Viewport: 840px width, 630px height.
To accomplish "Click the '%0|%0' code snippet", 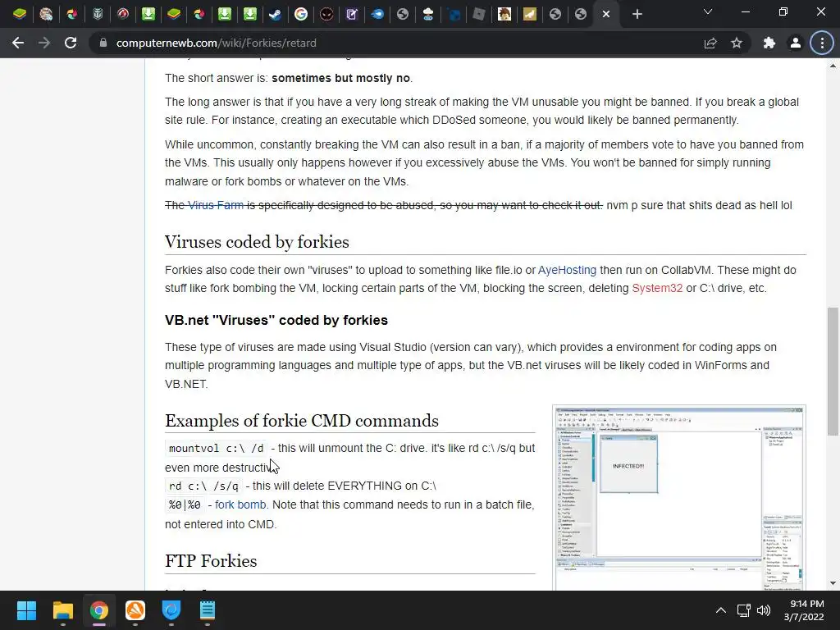I will (x=185, y=504).
